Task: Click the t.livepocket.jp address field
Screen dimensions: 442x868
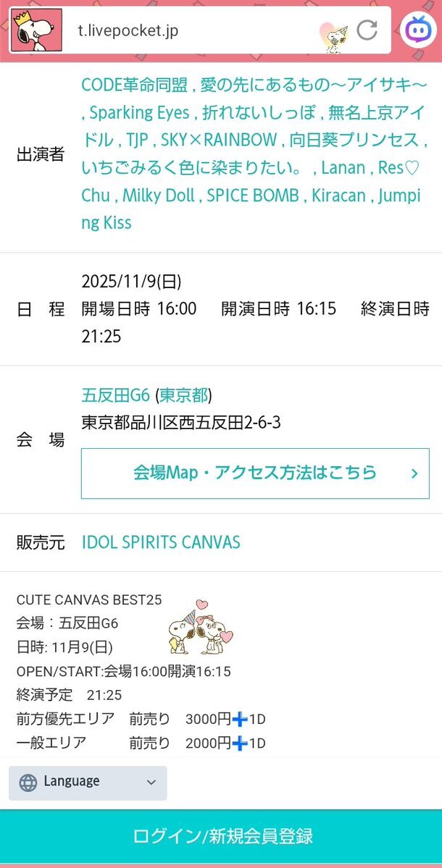Action: pyautogui.click(x=181, y=30)
